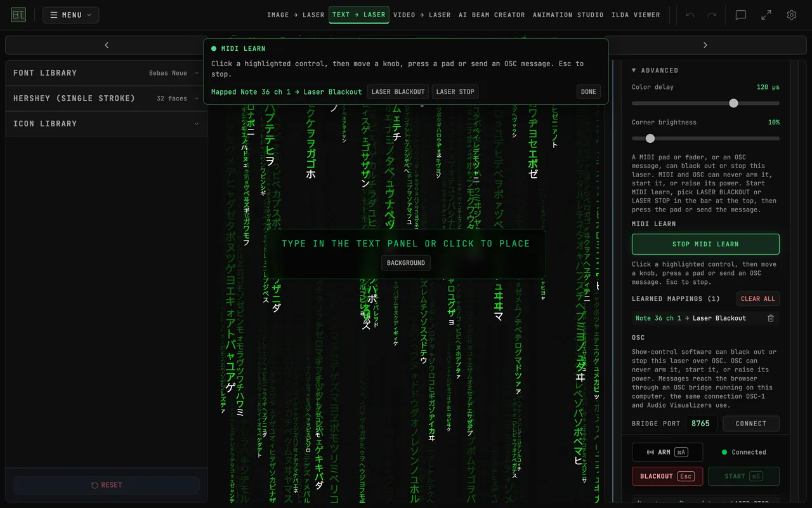Select LASER STOP as mapping target
Image resolution: width=812 pixels, height=508 pixels.
(x=455, y=91)
